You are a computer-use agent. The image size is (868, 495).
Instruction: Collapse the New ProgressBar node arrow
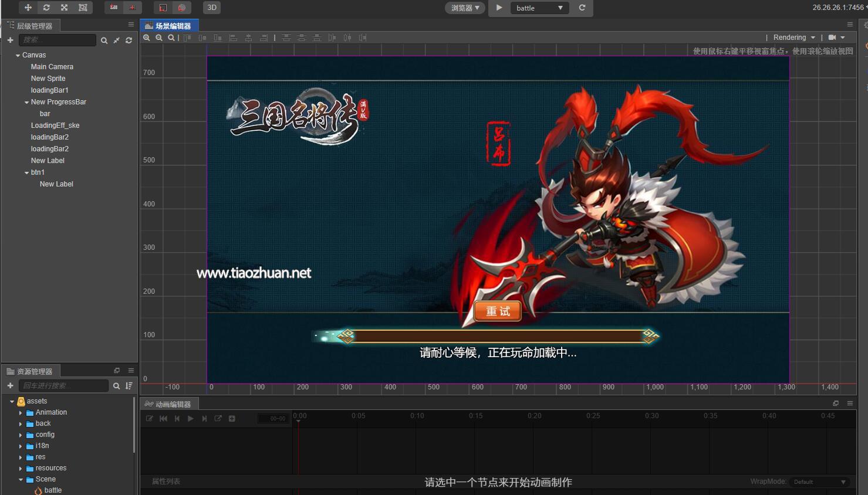[26, 102]
